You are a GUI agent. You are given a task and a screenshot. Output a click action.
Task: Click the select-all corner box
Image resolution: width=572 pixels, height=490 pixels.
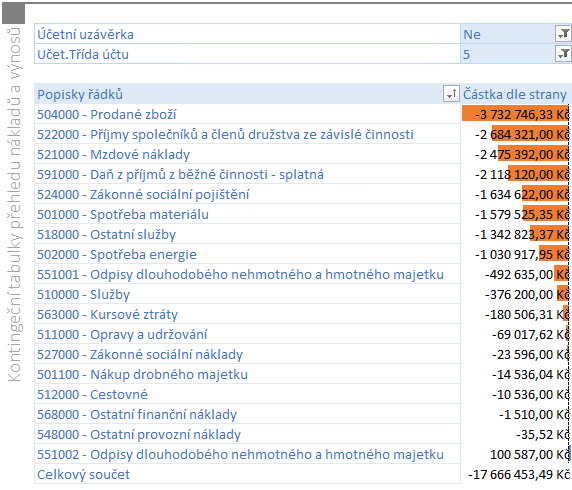(x=13, y=14)
